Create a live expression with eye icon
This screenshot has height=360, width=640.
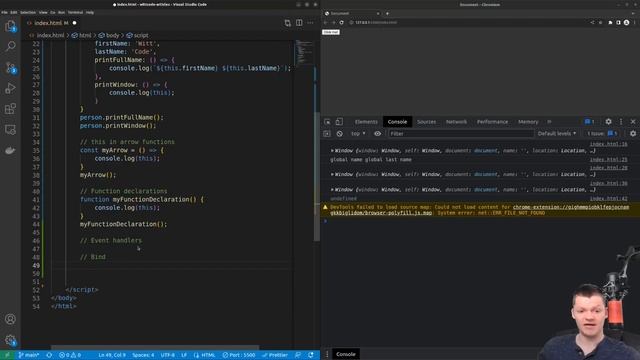377,133
